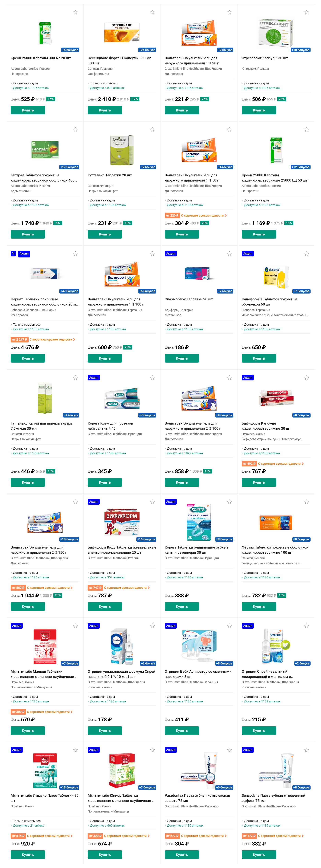The height and width of the screenshot is (868, 321).
Task: Star the Фестал Таблетки item
Action: click(x=307, y=502)
